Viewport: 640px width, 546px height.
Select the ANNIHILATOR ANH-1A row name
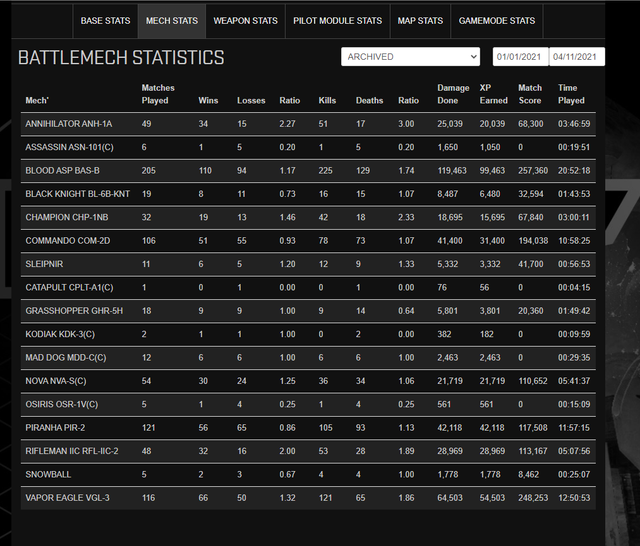click(x=69, y=124)
